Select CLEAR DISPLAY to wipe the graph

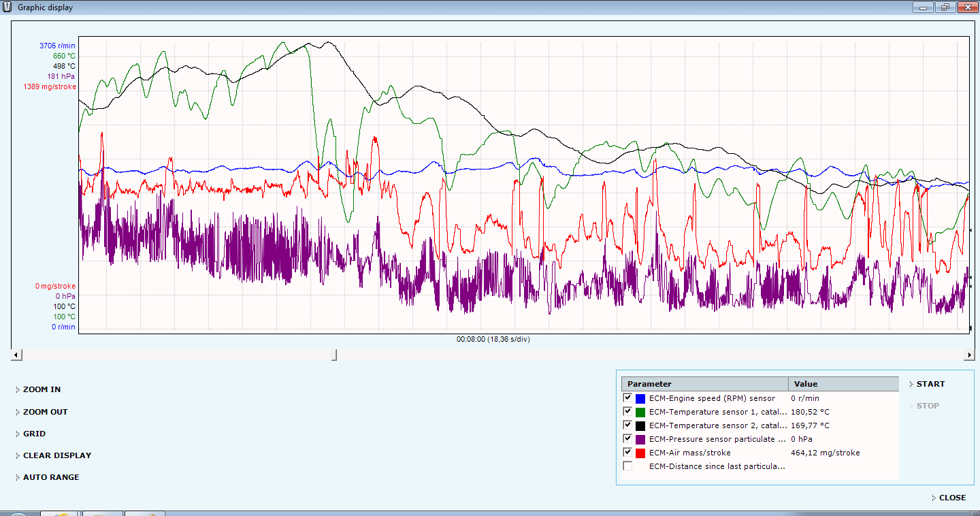pos(56,455)
